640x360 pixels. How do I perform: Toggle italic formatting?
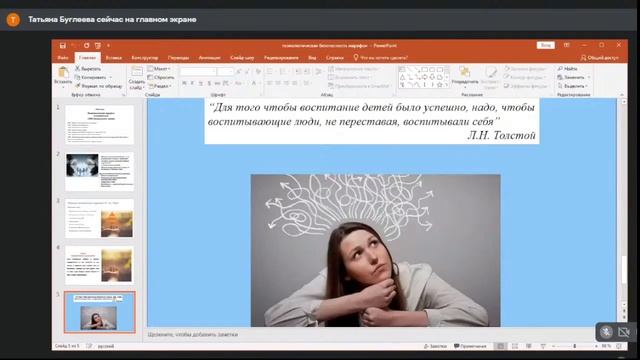[x=192, y=83]
